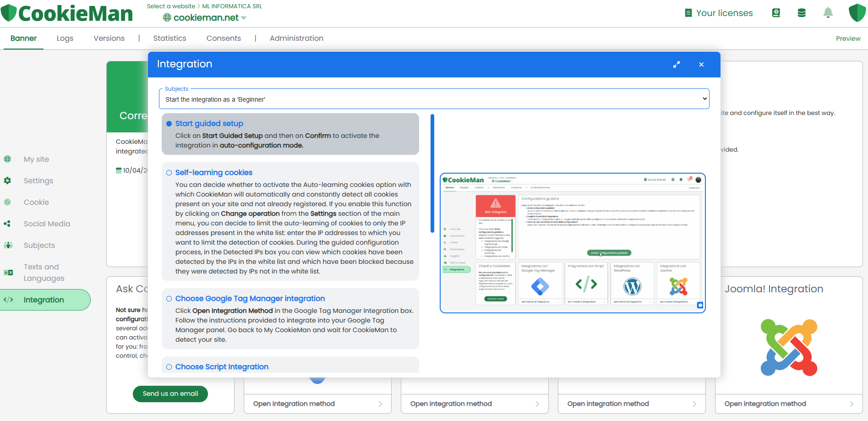Image resolution: width=868 pixels, height=421 pixels.
Task: Click the Start guided setup heading
Action: [x=209, y=124]
